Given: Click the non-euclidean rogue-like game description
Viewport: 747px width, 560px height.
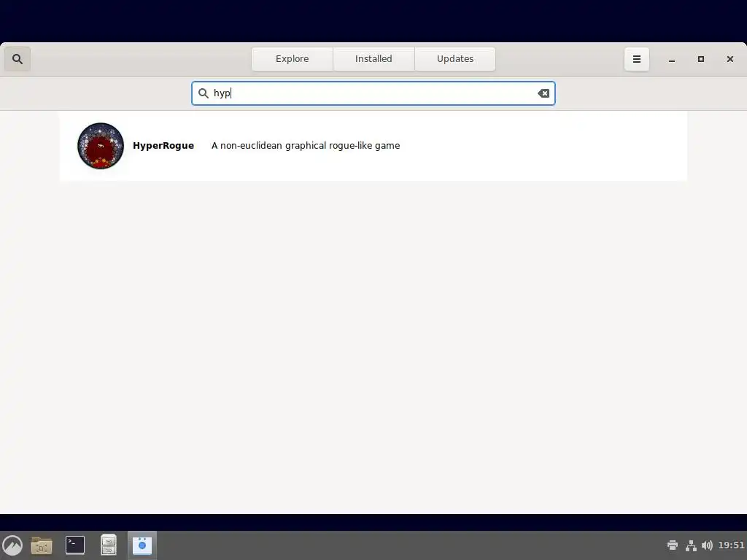Looking at the screenshot, I should (x=306, y=146).
